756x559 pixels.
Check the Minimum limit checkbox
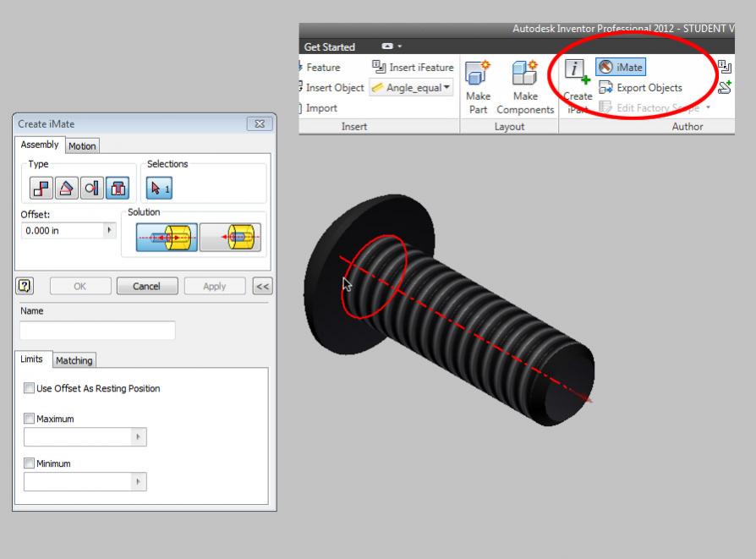pos(30,463)
